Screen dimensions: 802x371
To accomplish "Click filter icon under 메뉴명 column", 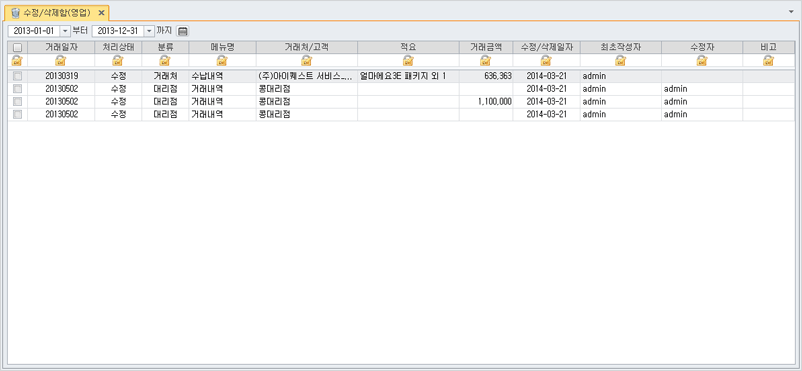I will click(222, 61).
